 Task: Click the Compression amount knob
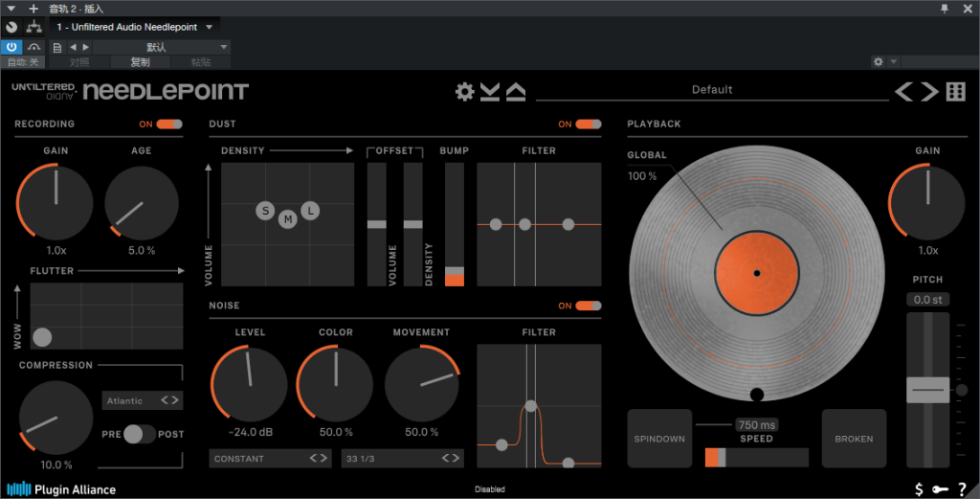(x=56, y=418)
